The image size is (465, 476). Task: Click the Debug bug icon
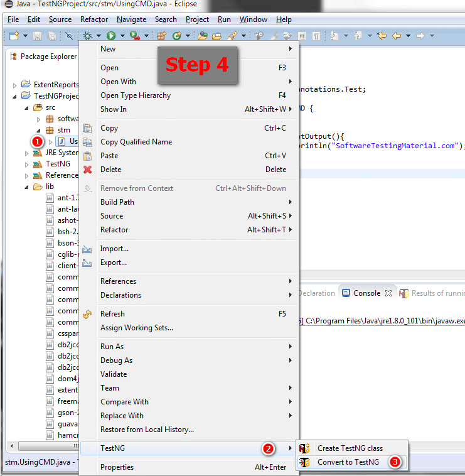[x=88, y=36]
